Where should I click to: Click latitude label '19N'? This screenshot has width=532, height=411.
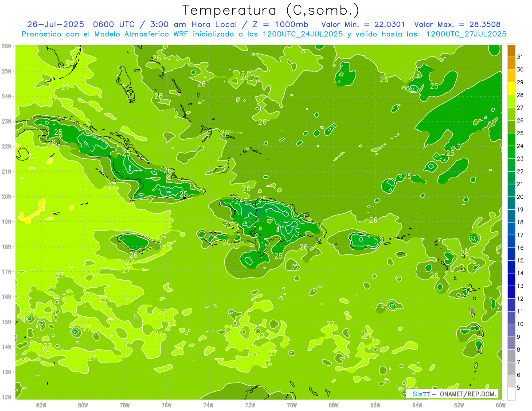6,222
